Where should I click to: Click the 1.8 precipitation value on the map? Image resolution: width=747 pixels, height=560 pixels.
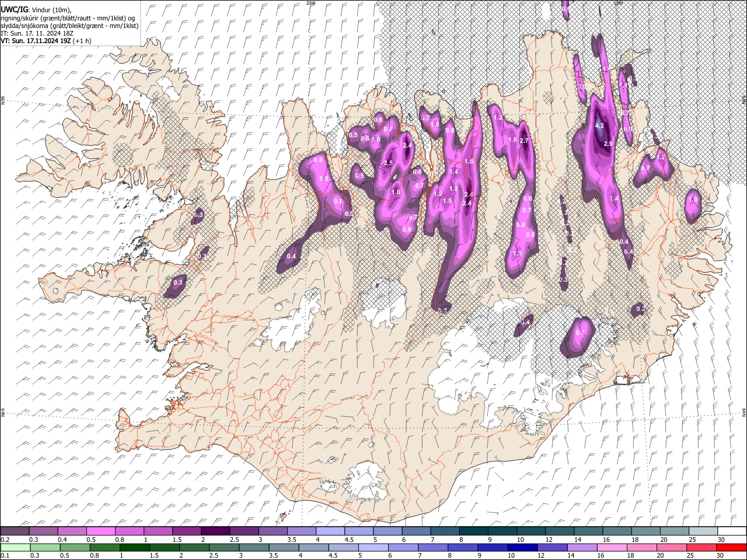[x=396, y=192]
